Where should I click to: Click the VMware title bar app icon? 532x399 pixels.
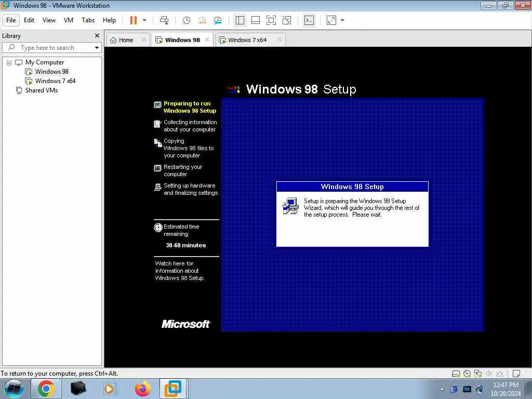5,5
